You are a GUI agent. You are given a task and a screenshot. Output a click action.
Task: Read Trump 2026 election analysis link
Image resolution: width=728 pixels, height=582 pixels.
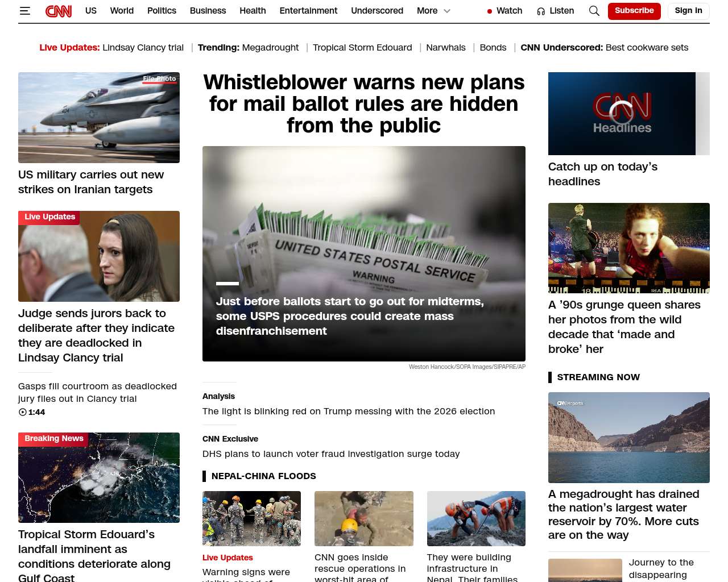click(349, 411)
